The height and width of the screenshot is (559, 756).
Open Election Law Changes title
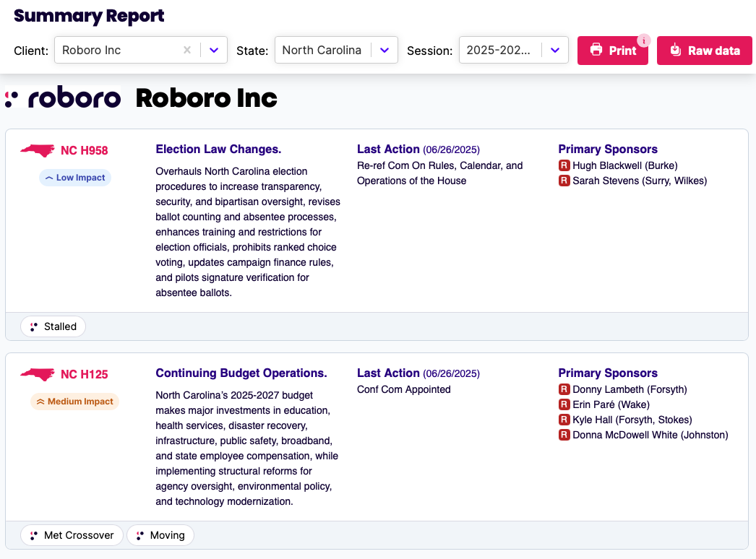coord(218,149)
